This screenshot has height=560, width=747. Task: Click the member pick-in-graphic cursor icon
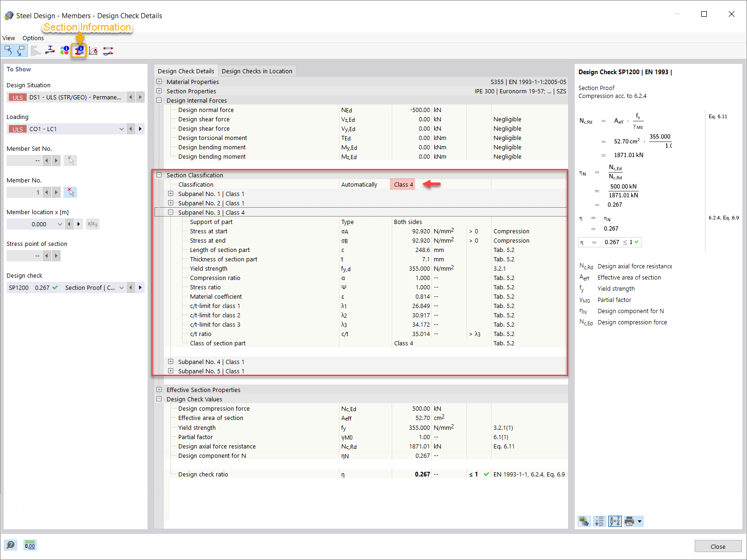pyautogui.click(x=70, y=192)
